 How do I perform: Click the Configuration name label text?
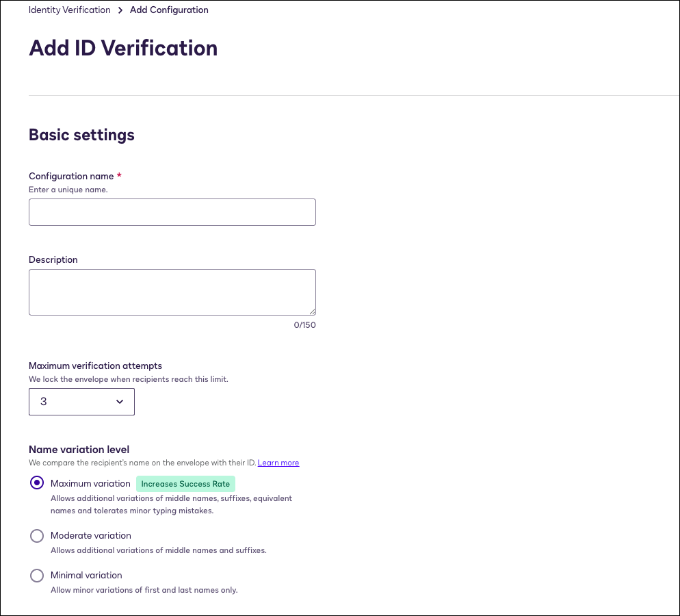[x=71, y=177]
